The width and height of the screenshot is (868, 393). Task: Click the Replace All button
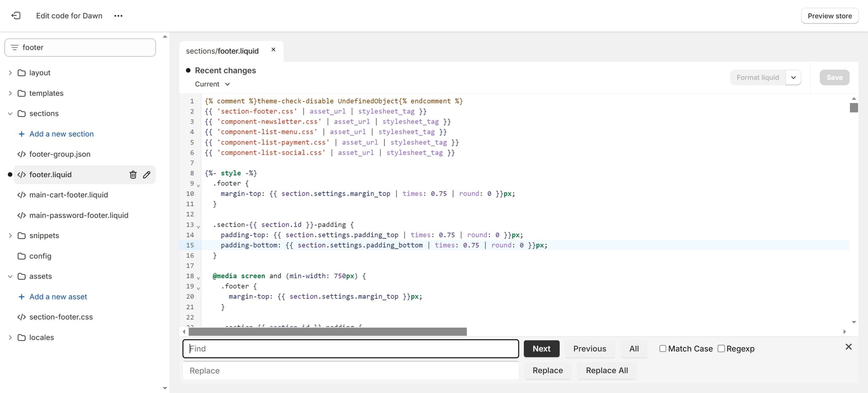(x=606, y=370)
